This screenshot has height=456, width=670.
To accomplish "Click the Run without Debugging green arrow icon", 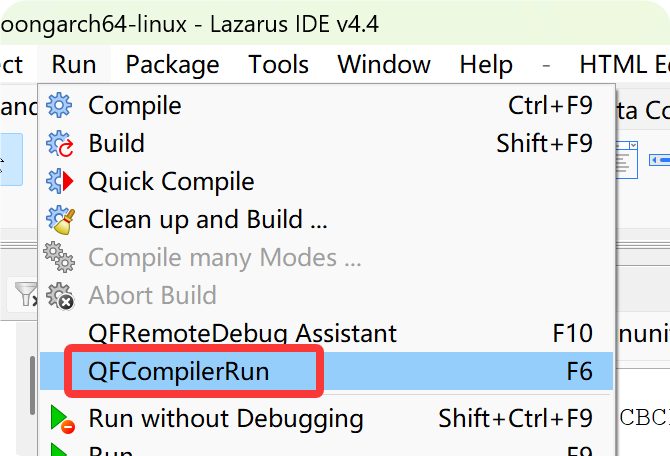I will coord(60,419).
